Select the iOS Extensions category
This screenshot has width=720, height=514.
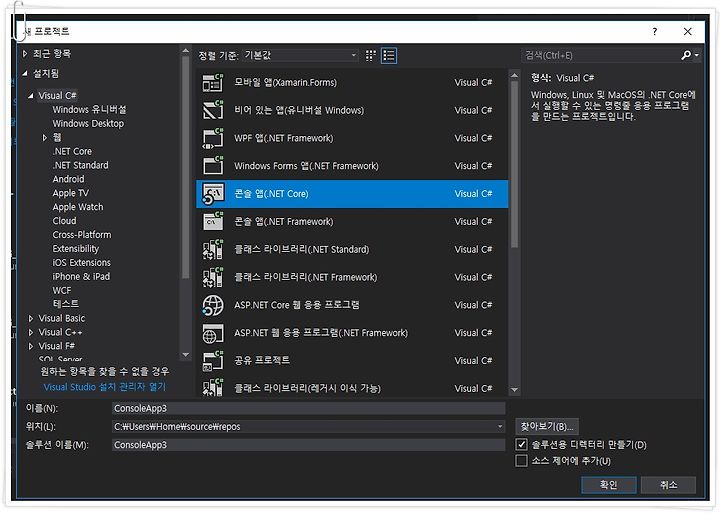pyautogui.click(x=81, y=263)
